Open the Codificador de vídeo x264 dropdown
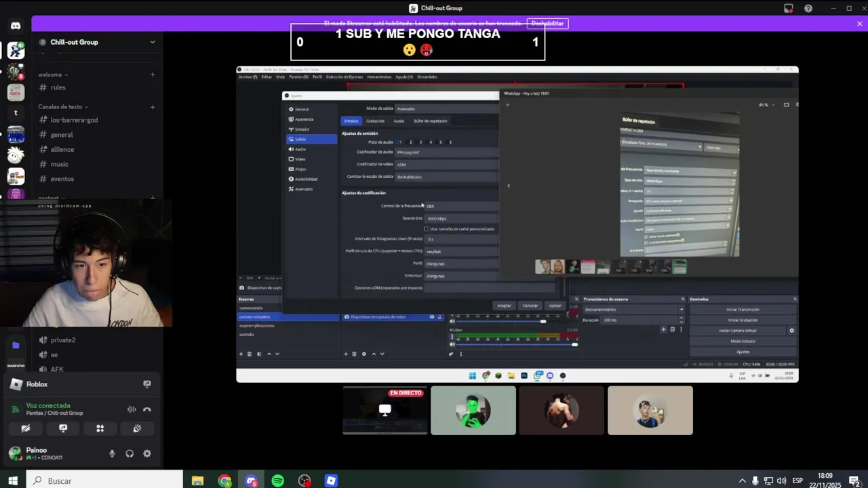The width and height of the screenshot is (868, 488). pyautogui.click(x=447, y=164)
